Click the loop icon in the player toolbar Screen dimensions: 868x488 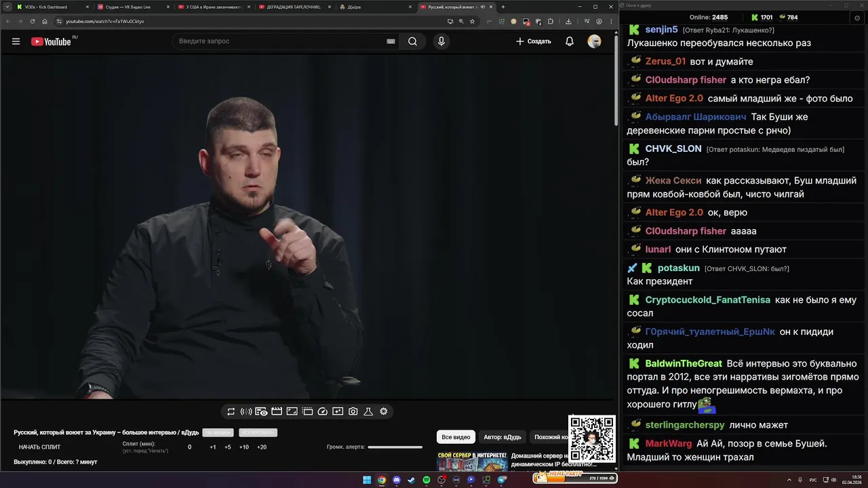(231, 411)
